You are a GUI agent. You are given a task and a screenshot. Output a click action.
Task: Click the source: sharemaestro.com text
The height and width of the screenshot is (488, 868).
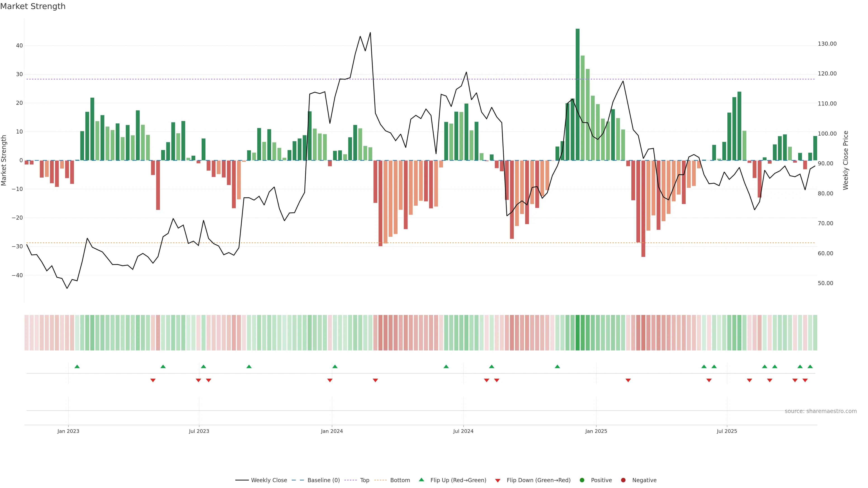tap(821, 411)
